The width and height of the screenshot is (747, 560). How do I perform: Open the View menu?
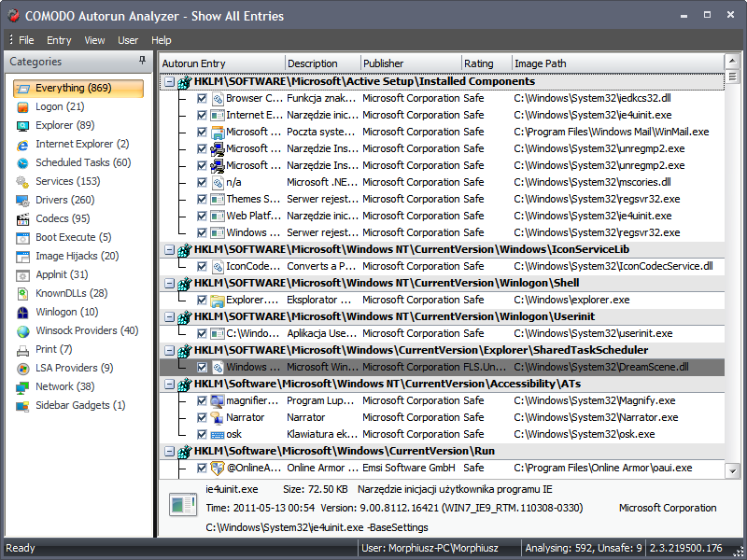point(94,40)
